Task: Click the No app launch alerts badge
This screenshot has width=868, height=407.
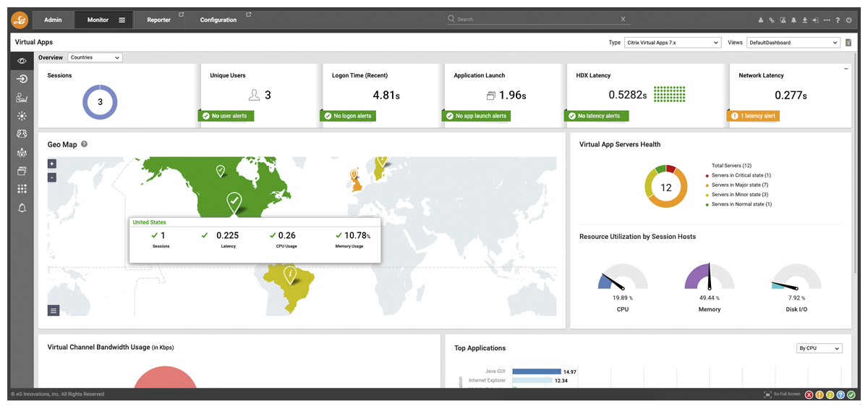Action: coord(476,116)
